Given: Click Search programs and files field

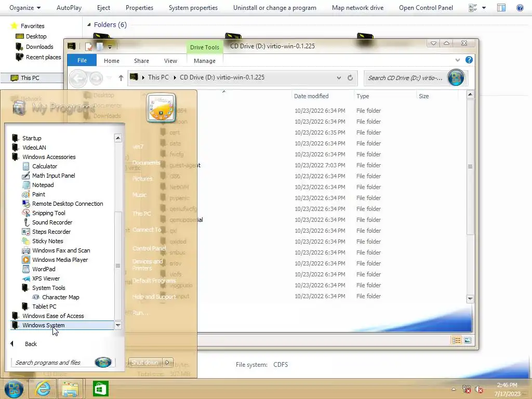Looking at the screenshot, I should click(x=54, y=363).
